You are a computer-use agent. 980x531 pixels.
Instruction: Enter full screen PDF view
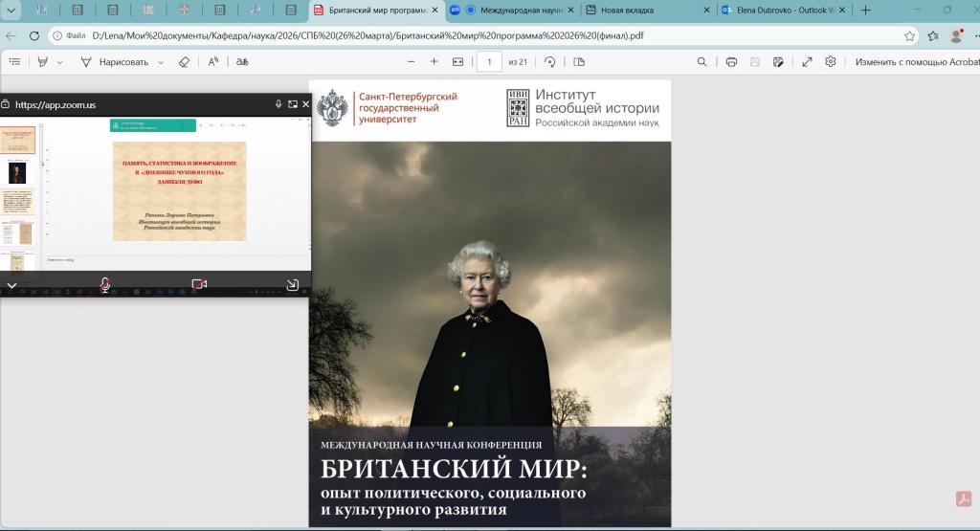pyautogui.click(x=807, y=61)
